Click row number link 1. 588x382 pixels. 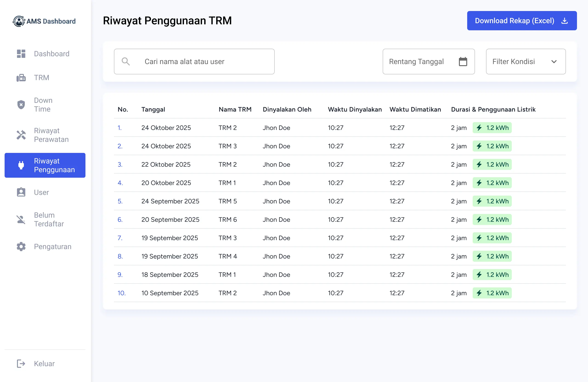click(120, 128)
